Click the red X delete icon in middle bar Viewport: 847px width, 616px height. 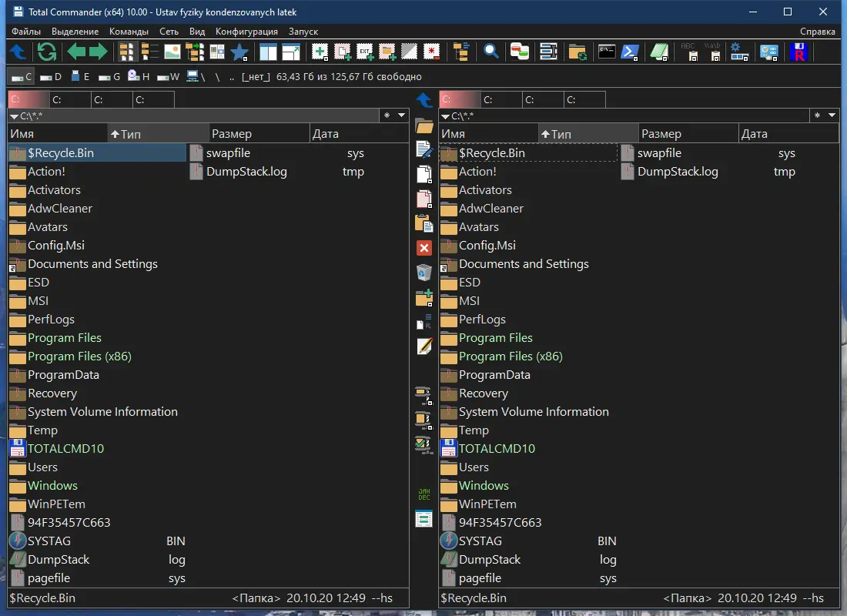[x=424, y=248]
